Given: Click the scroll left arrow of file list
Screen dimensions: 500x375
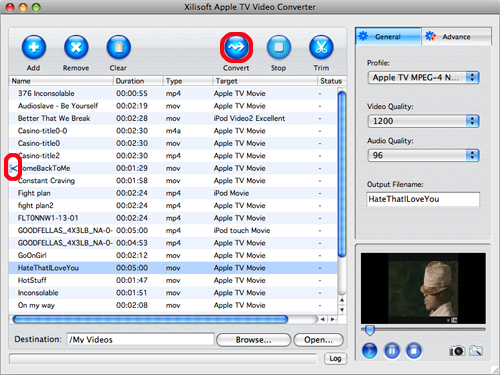Looking at the screenshot, I should click(322, 319).
